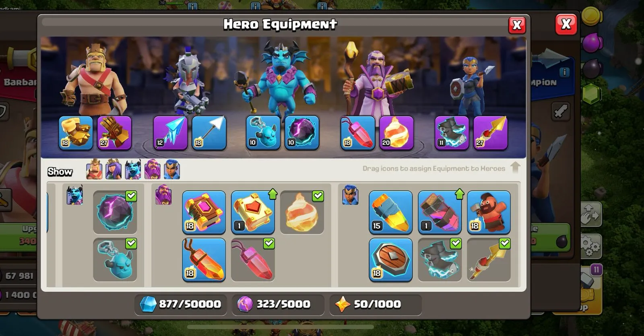Viewport: 644px width, 336px height.
Task: Click the equipped electro boots in list
Action: [440, 260]
